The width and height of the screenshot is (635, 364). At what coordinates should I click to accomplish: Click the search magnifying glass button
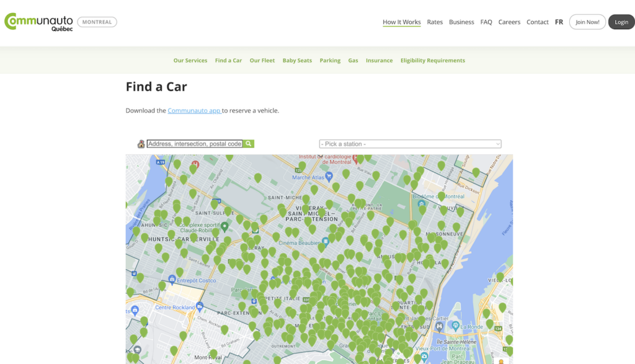pos(248,143)
